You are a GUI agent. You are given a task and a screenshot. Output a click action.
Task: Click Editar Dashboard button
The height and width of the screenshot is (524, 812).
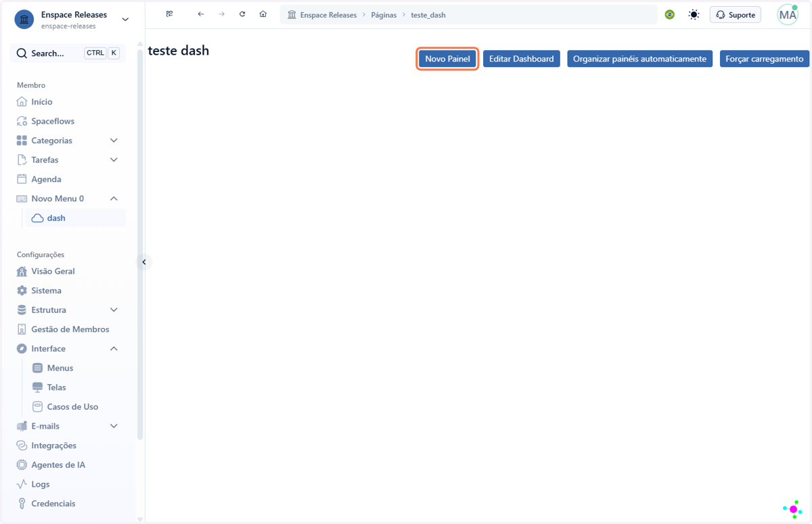pyautogui.click(x=522, y=59)
